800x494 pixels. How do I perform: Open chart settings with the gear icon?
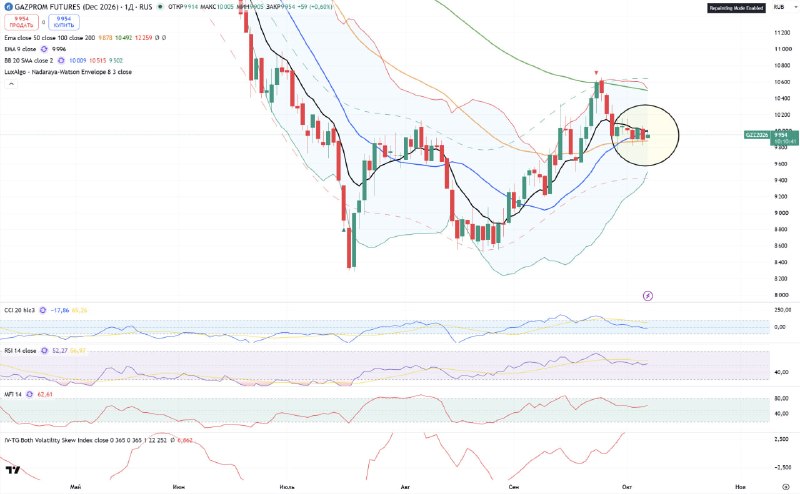click(785, 487)
